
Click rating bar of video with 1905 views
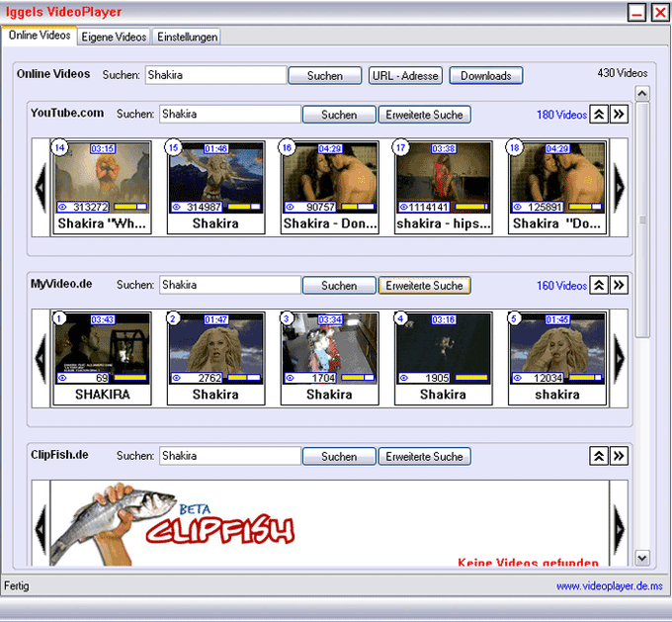click(x=471, y=378)
